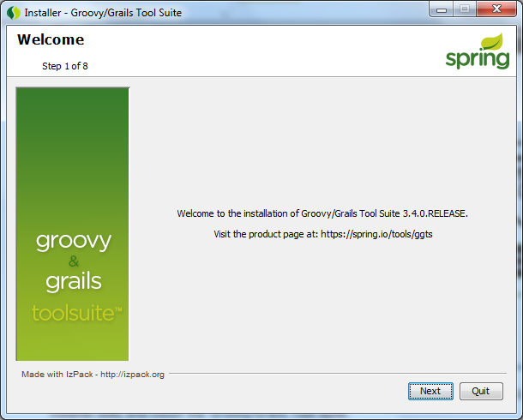523x420 pixels.
Task: Select the word 'groovy' in the banner
Action: click(73, 241)
